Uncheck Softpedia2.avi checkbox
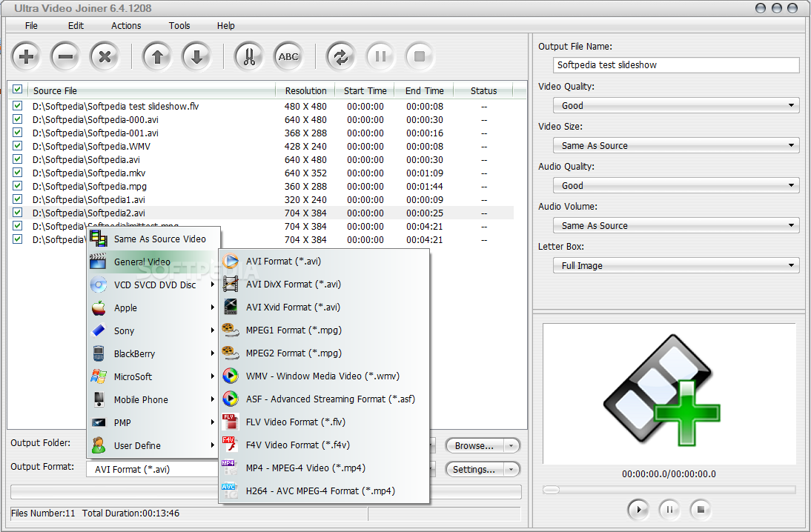The width and height of the screenshot is (811, 532). click(17, 213)
